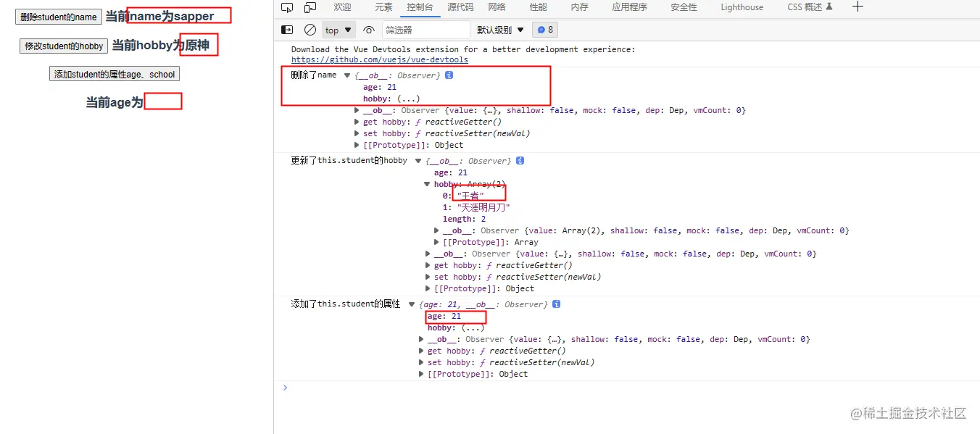Screen dimensions: 980x434
Task: Switch to the 欢迎 tab
Action: click(x=342, y=7)
